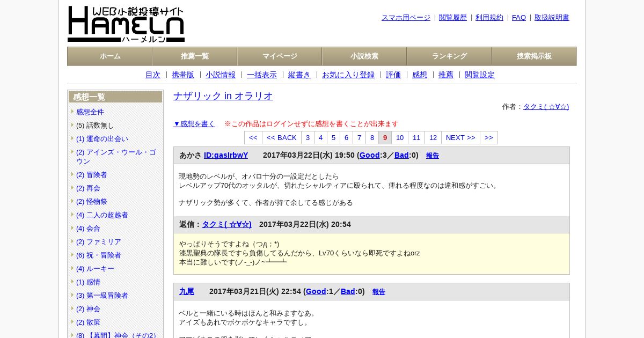Go to comments page 10

(400, 138)
